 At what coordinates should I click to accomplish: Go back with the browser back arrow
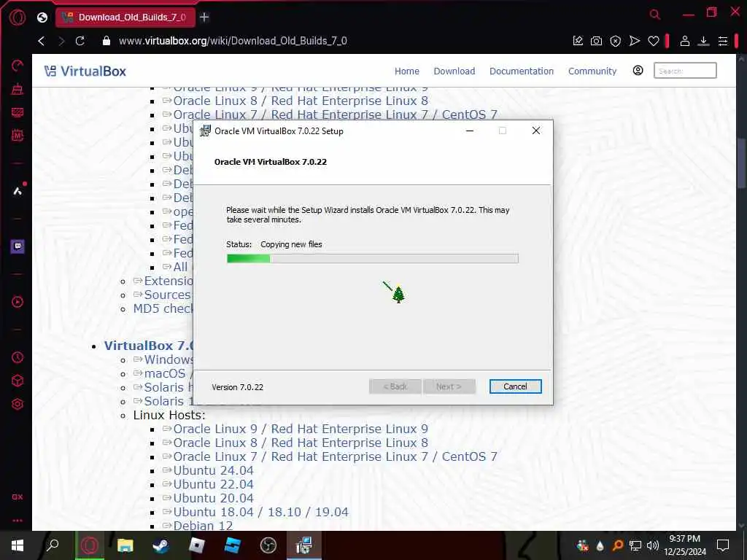(x=42, y=41)
